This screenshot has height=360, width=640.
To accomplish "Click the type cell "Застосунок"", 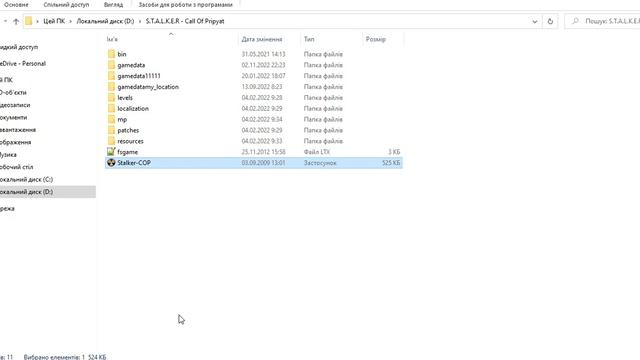I will click(320, 163).
